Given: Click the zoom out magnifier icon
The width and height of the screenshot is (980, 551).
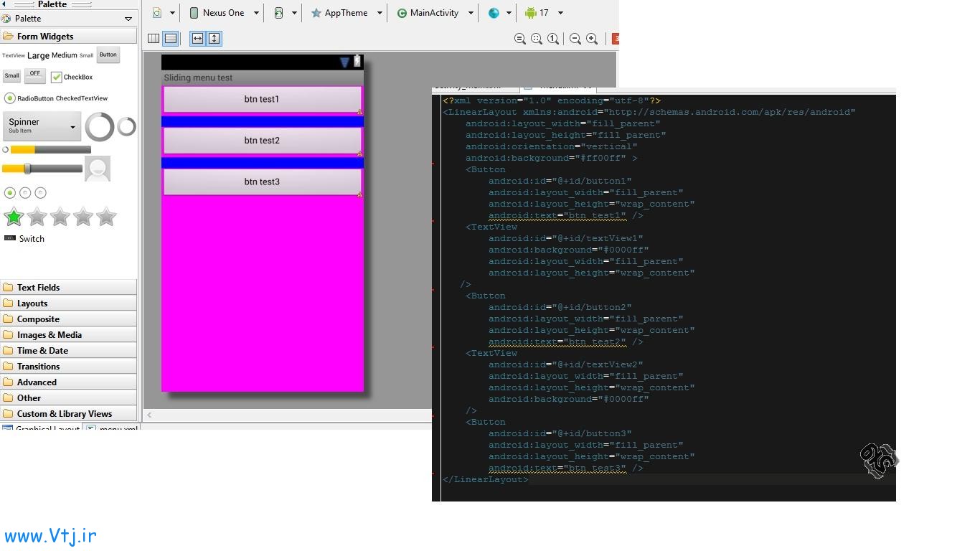Looking at the screenshot, I should point(575,39).
